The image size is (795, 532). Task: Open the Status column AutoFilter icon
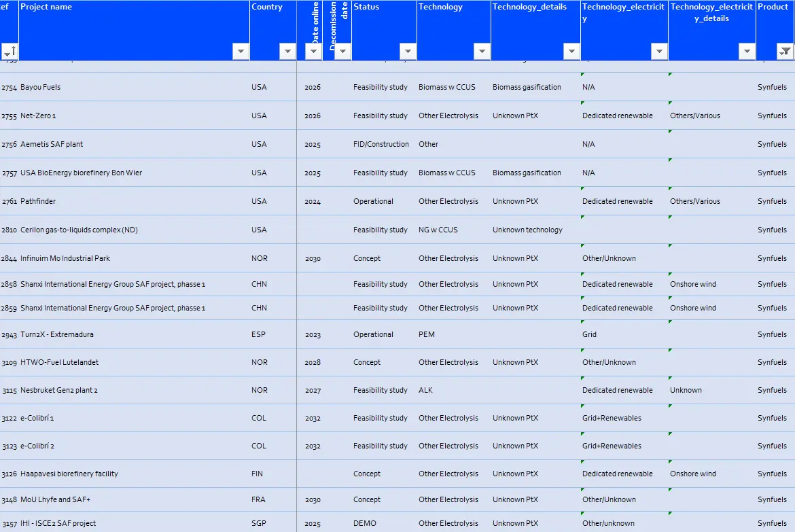click(407, 51)
